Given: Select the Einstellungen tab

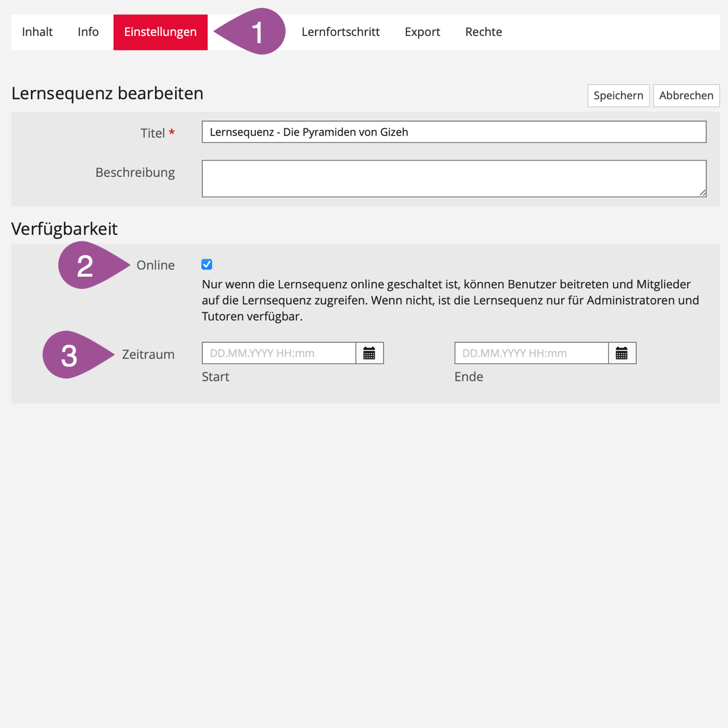Looking at the screenshot, I should coord(160,32).
